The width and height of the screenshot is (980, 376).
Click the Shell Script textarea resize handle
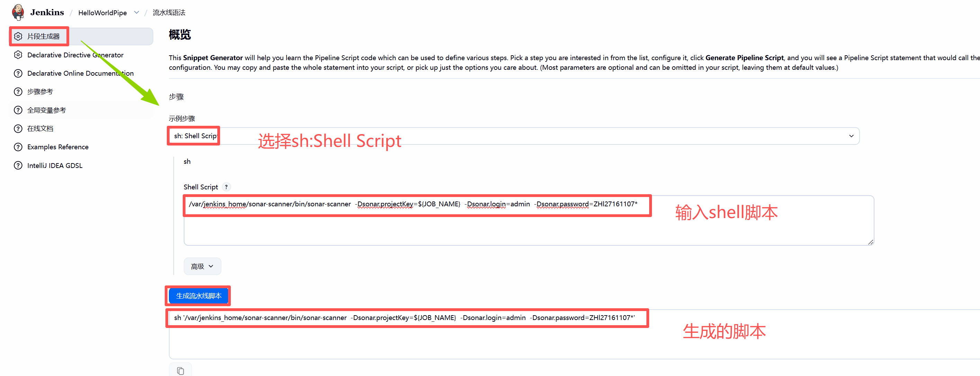click(x=870, y=242)
